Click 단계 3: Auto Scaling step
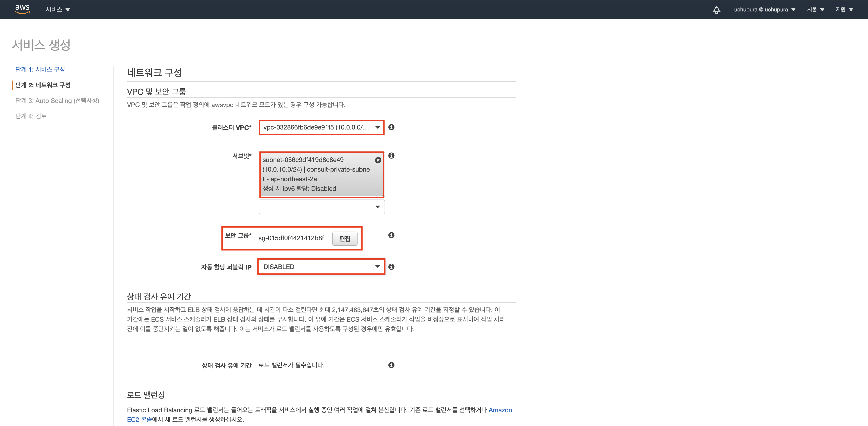Image resolution: width=868 pixels, height=426 pixels. tap(57, 101)
